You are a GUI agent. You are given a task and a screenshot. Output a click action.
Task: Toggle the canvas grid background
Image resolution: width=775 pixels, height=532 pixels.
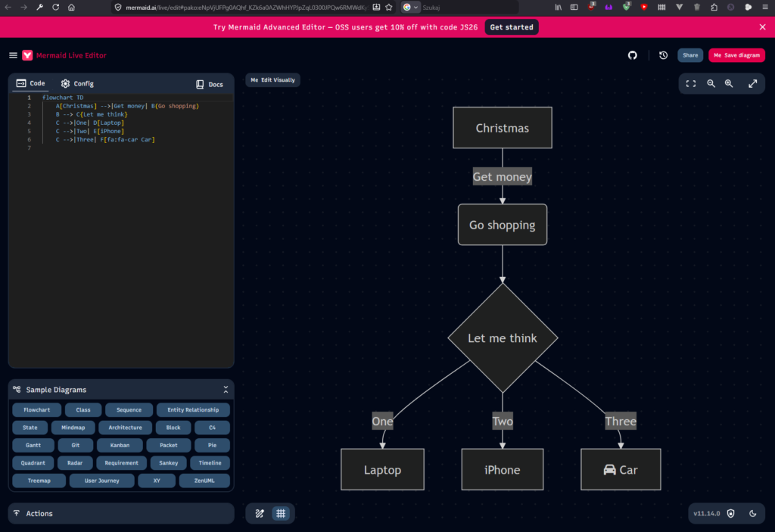tap(281, 513)
